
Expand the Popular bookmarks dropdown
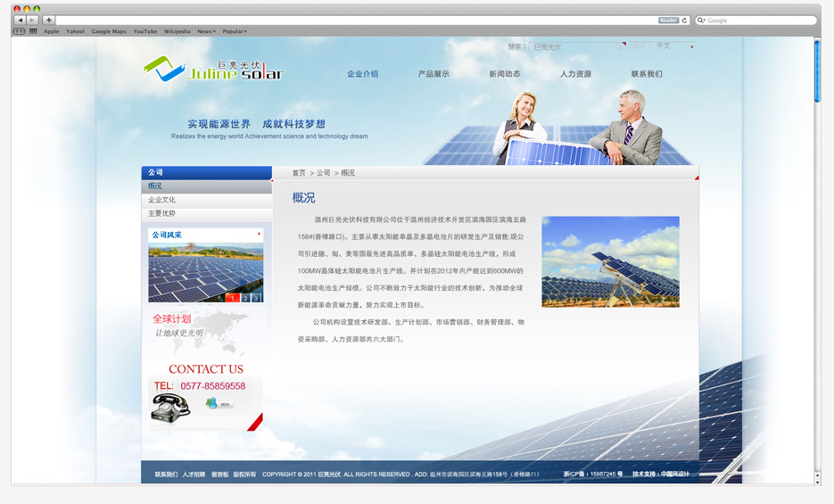235,31
